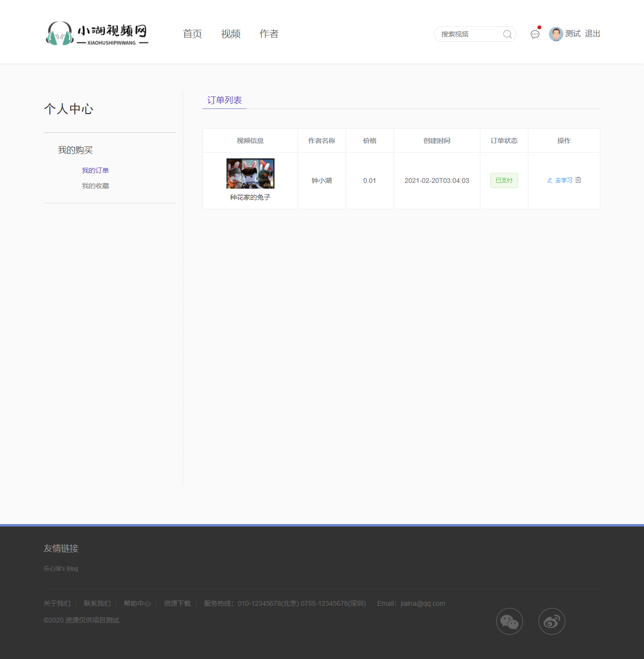
Task: Select the 订单列表 tab
Action: pyautogui.click(x=225, y=100)
